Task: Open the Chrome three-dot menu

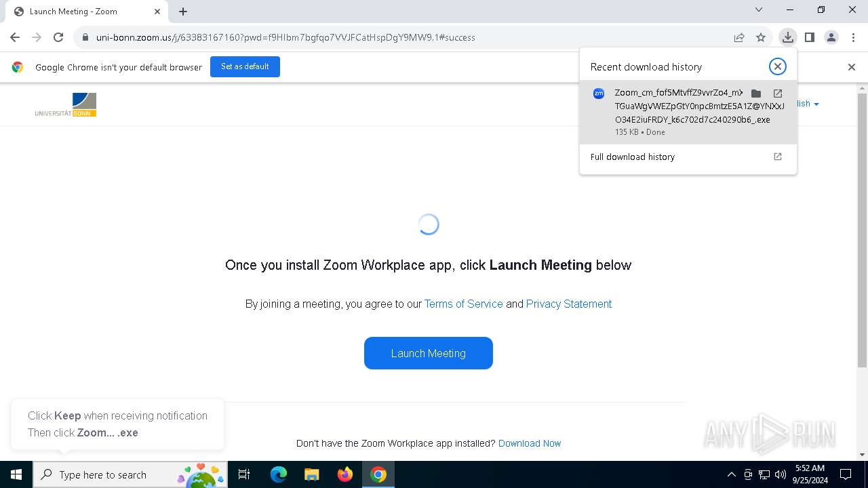Action: (x=852, y=37)
